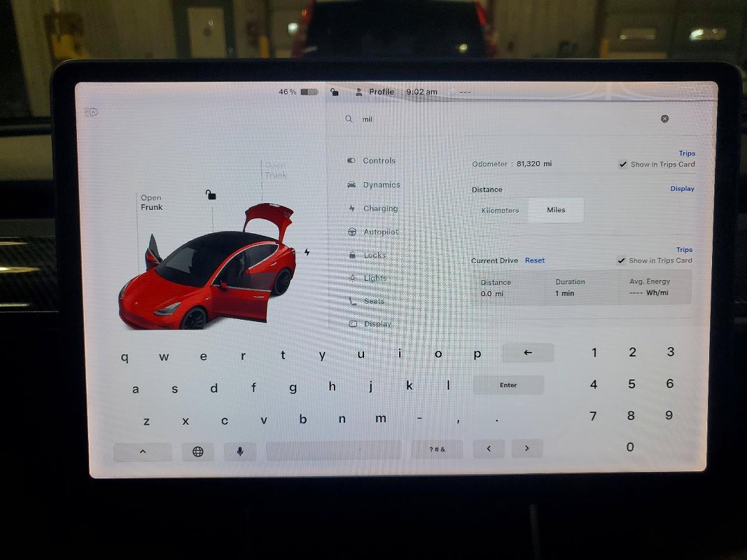
Task: Open the Display settings menu item
Action: point(378,324)
